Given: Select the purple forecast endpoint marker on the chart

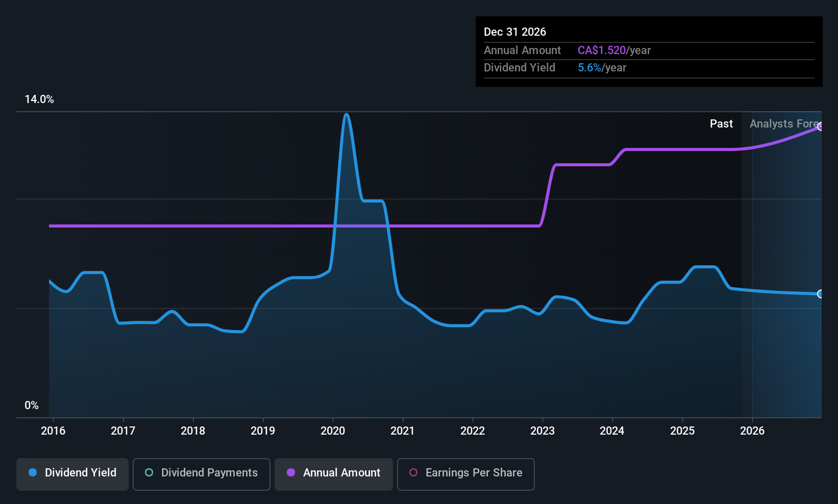Looking at the screenshot, I should pyautogui.click(x=821, y=127).
